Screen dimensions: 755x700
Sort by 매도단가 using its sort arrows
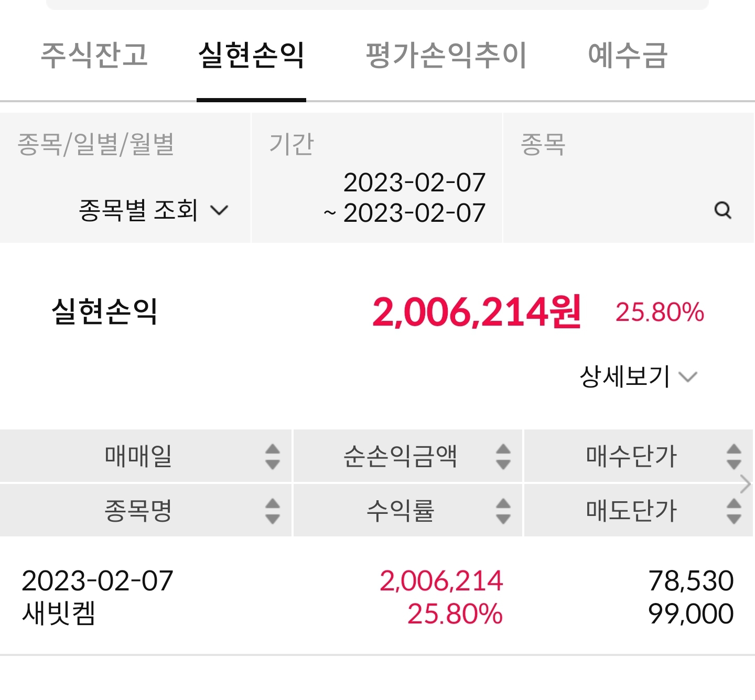click(734, 511)
